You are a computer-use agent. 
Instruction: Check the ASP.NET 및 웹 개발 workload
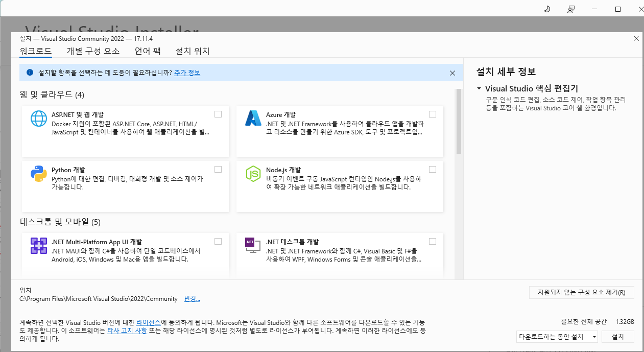(x=218, y=114)
